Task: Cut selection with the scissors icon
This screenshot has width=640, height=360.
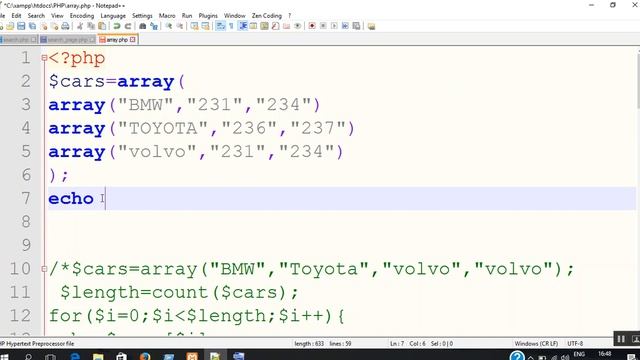Action: point(80,26)
